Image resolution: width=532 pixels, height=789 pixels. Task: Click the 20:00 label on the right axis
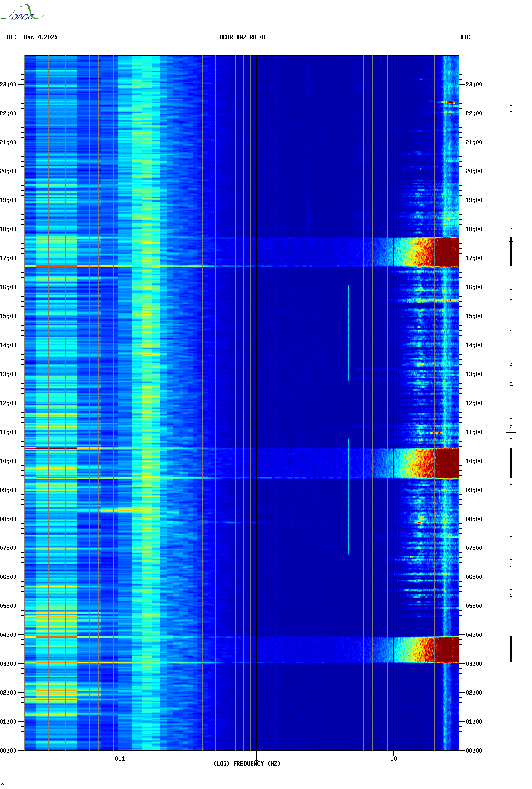point(474,171)
